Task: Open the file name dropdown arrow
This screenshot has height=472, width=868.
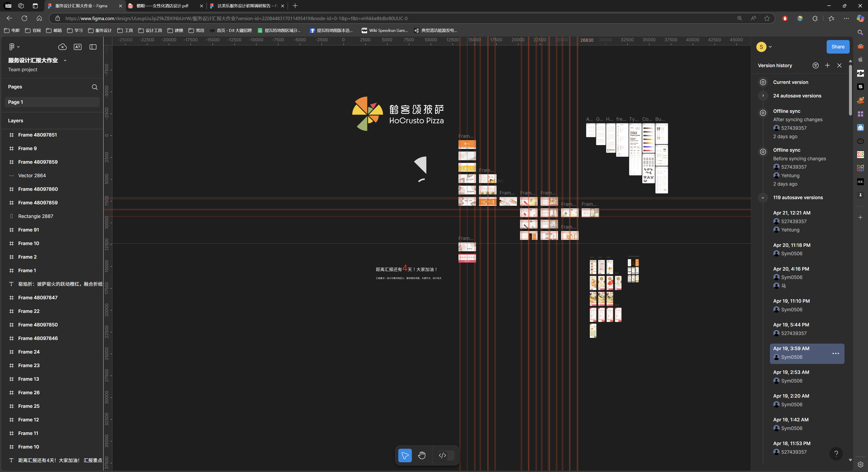Action: coord(65,60)
